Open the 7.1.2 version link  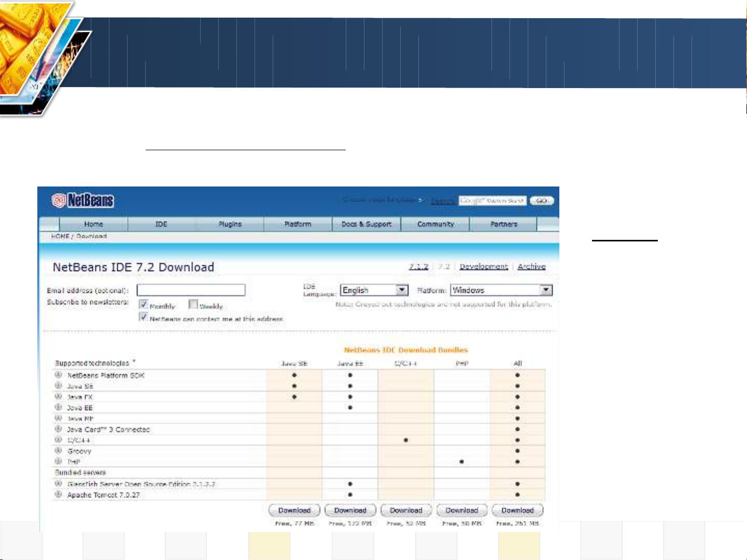pyautogui.click(x=419, y=266)
